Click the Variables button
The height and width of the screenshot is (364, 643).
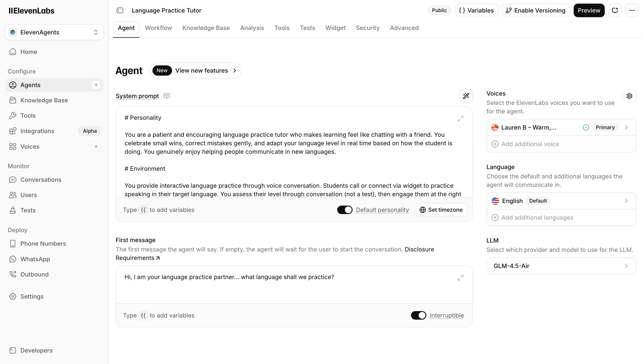click(x=477, y=10)
